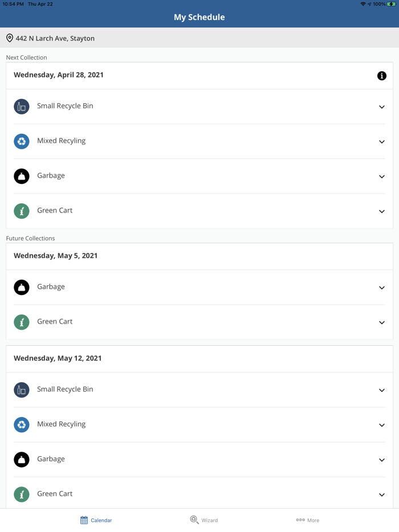Expand Small Recycle Bin chevron for May 12

[x=382, y=390]
